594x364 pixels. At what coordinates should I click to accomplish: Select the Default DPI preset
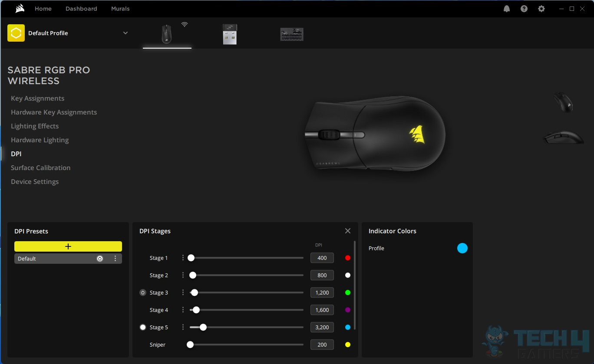pos(68,259)
